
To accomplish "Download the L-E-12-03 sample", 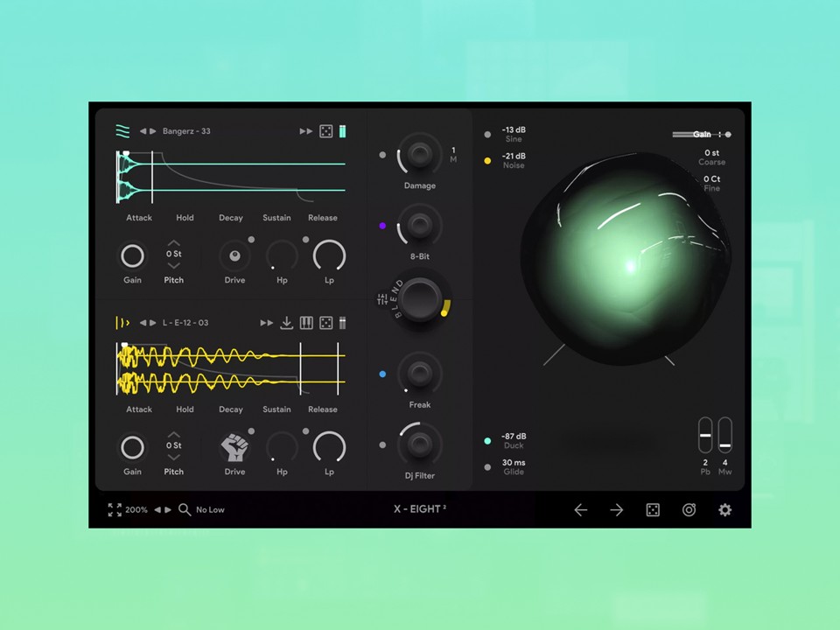I will click(x=286, y=323).
